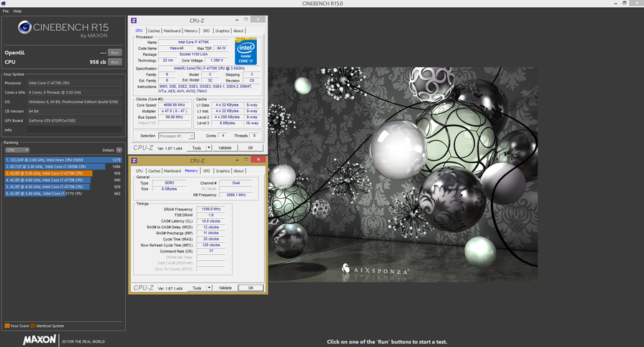Screen dimensions: 644x347
Task: Open the File menu
Action: (6, 11)
